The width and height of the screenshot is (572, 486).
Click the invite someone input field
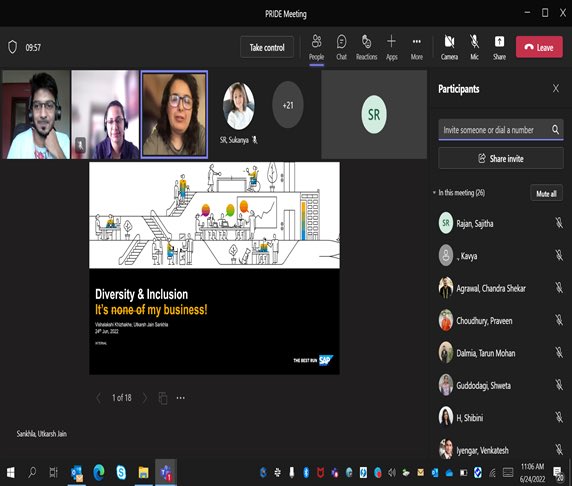coord(494,130)
